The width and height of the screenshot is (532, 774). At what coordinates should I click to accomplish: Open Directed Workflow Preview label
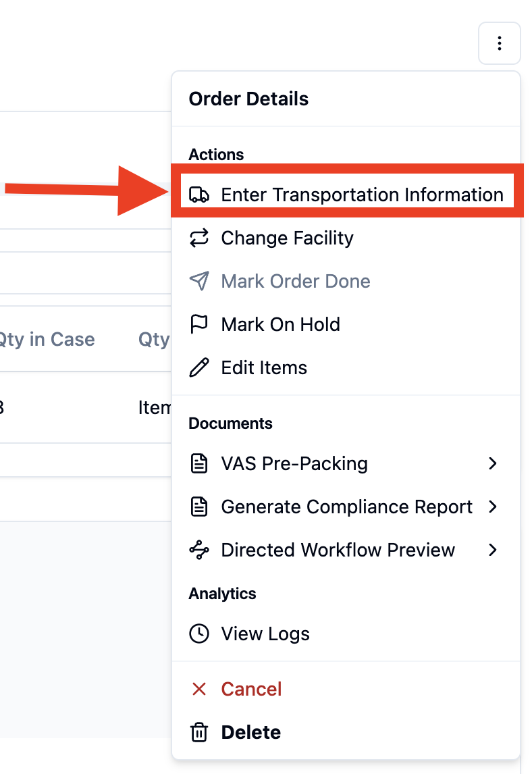pos(338,550)
